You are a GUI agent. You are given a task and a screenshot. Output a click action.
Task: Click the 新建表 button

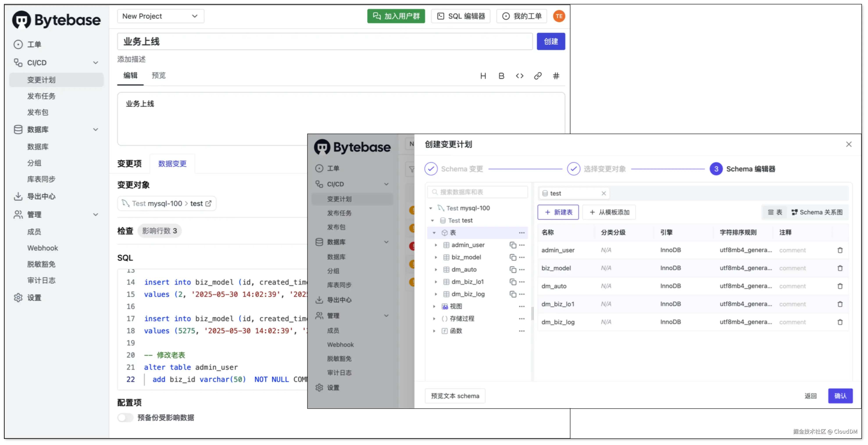click(x=558, y=212)
